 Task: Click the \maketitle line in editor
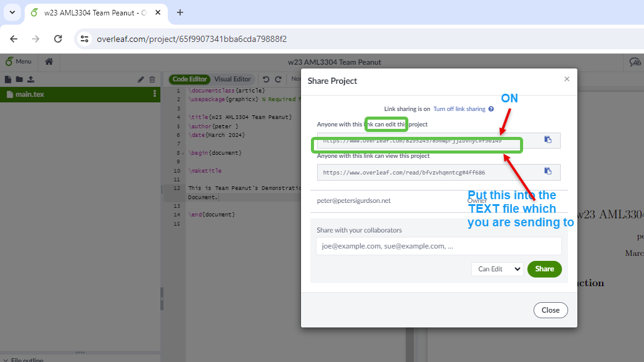[x=205, y=170]
